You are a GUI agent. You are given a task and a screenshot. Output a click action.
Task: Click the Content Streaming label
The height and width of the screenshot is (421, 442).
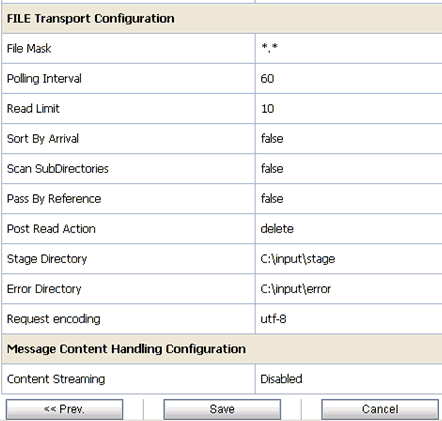click(x=56, y=379)
